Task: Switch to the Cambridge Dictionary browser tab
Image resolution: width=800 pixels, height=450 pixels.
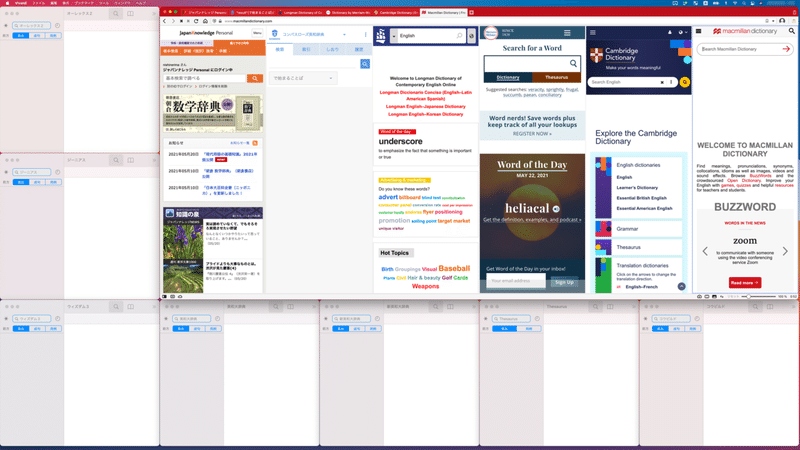Action: coord(395,12)
